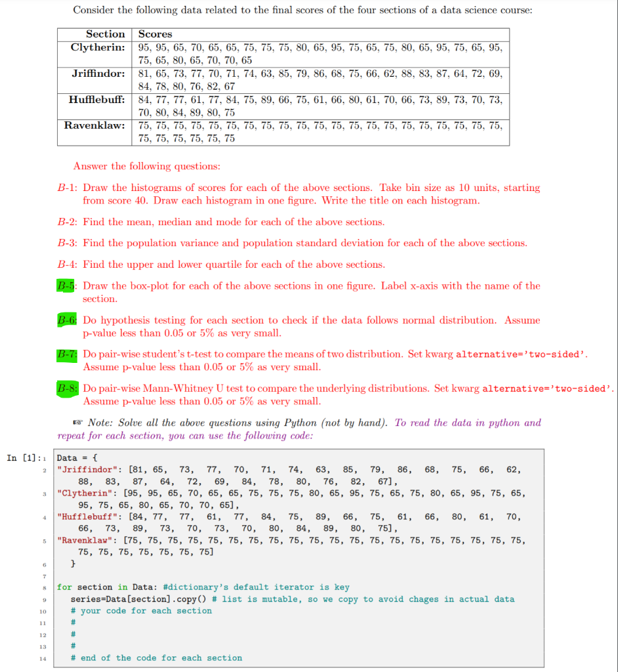Click the "Hufflebuff" key in code
Image resolution: width=618 pixels, height=672 pixels.
click(x=87, y=517)
